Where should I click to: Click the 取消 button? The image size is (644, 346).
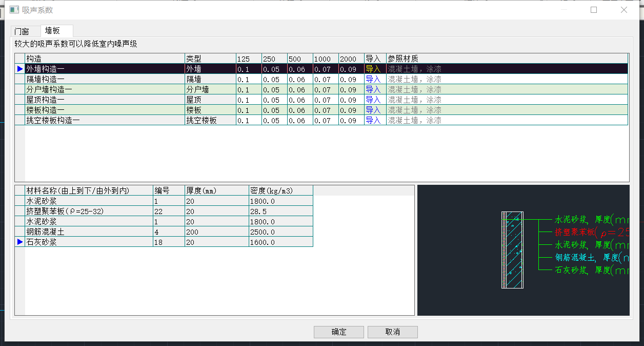pyautogui.click(x=393, y=332)
